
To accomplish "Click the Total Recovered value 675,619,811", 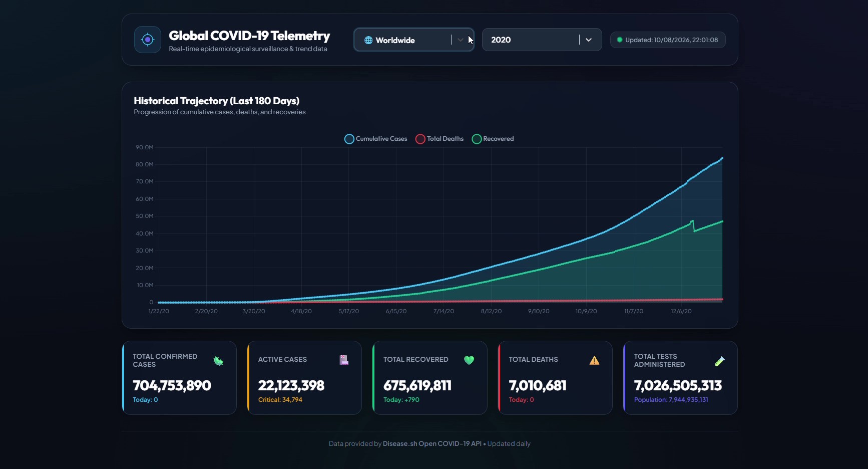I will 417,385.
